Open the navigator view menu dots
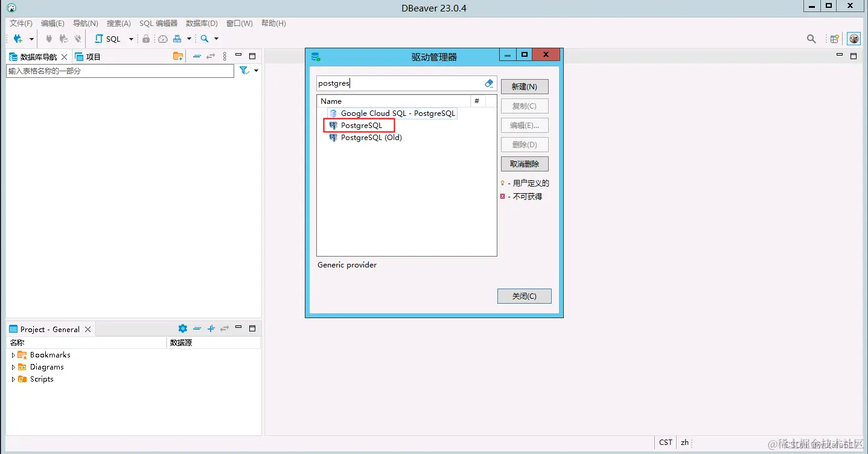This screenshot has height=454, width=868. coord(225,56)
